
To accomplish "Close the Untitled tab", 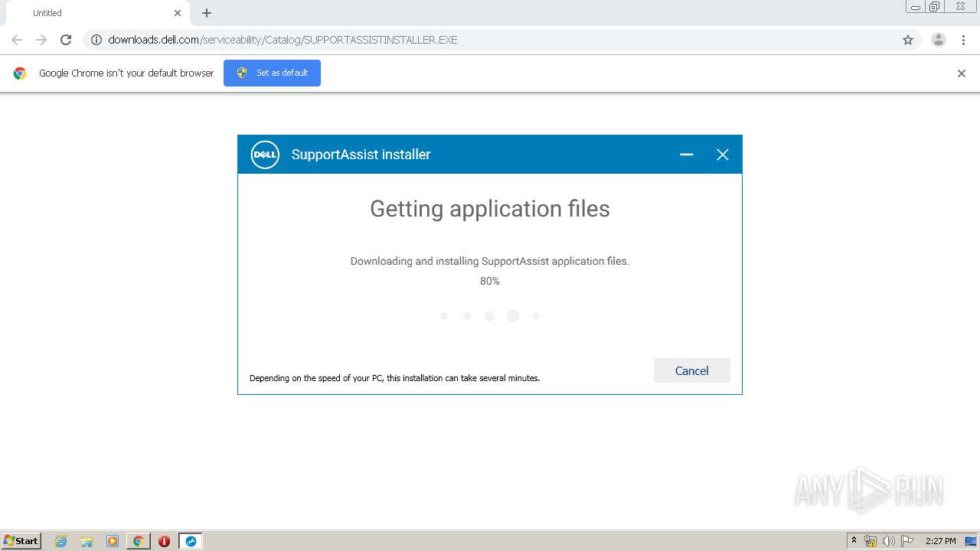I will 178,13.
